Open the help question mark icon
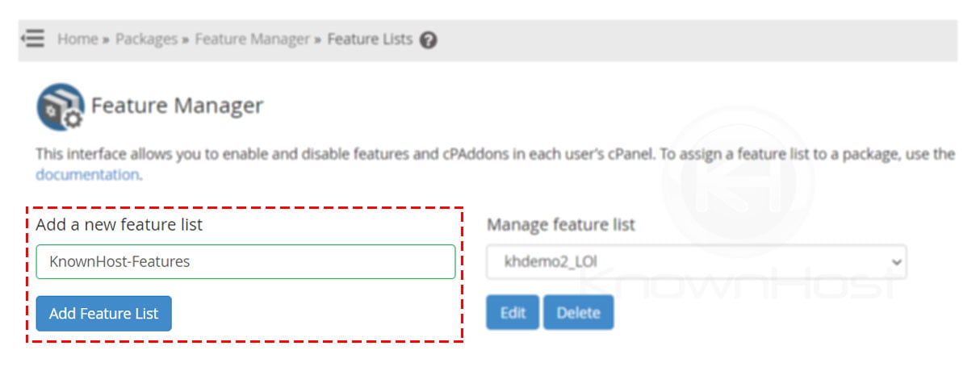Screen dimensions: 980x371 point(429,40)
